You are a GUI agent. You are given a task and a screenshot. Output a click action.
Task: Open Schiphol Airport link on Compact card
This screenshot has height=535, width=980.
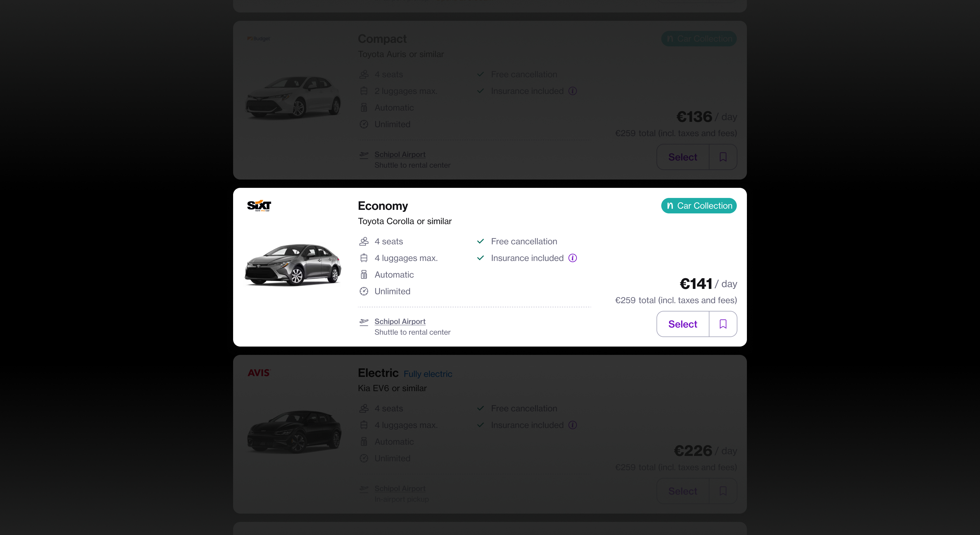(x=400, y=154)
